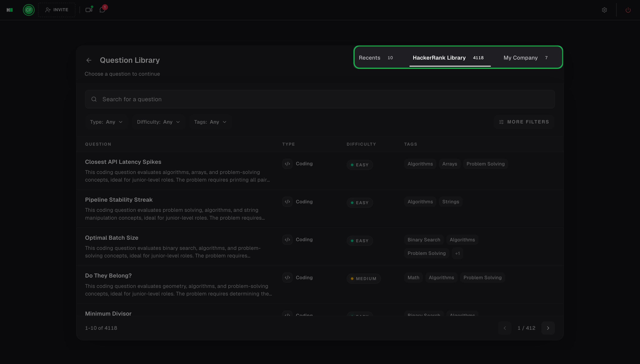The image size is (640, 364).
Task: Focus the Search for a question field
Action: [320, 99]
